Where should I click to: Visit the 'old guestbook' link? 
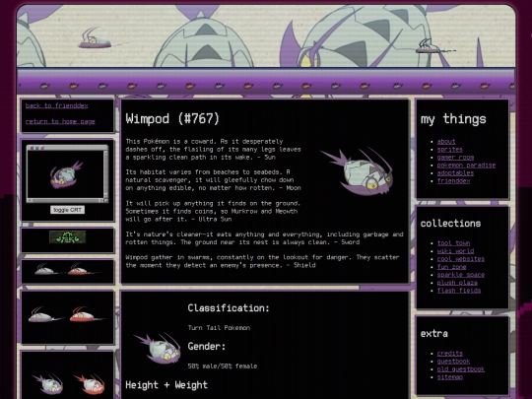point(461,368)
